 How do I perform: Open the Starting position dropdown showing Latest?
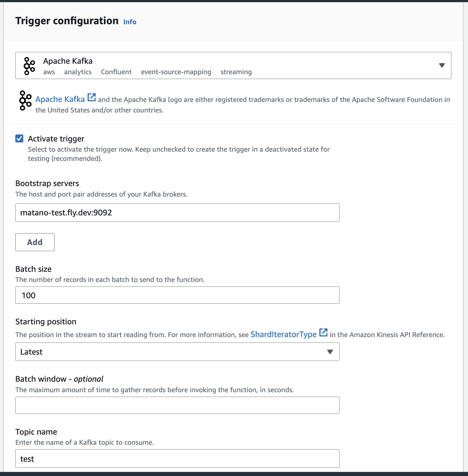(x=177, y=352)
